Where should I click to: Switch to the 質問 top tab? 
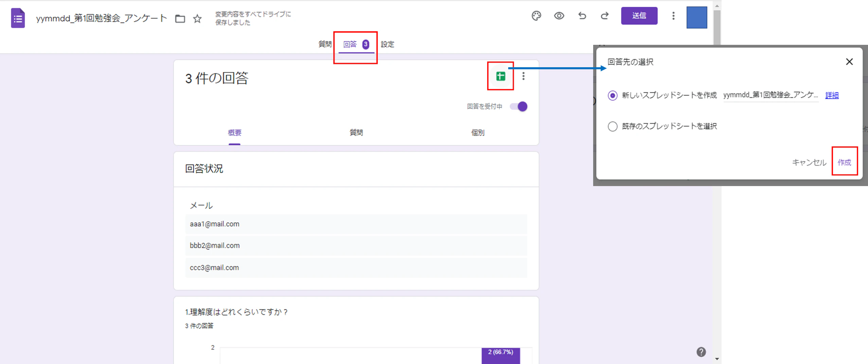coord(325,44)
